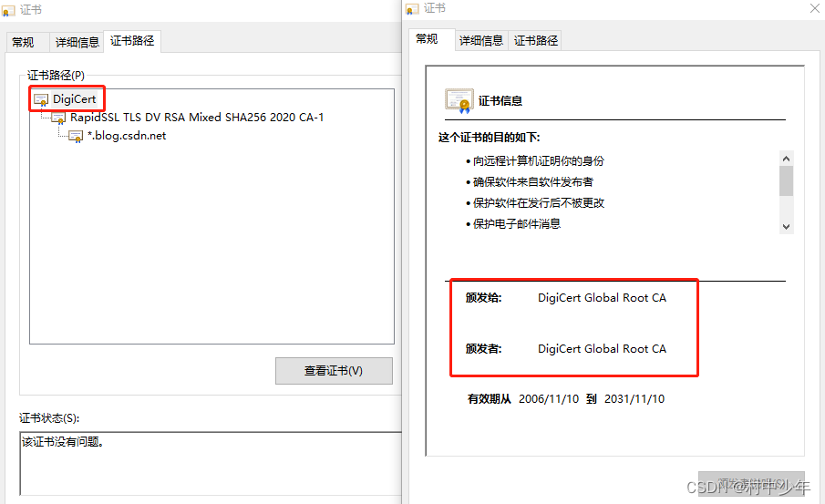Switch to 证书路径 tab in left window
The width and height of the screenshot is (825, 504).
pos(132,40)
